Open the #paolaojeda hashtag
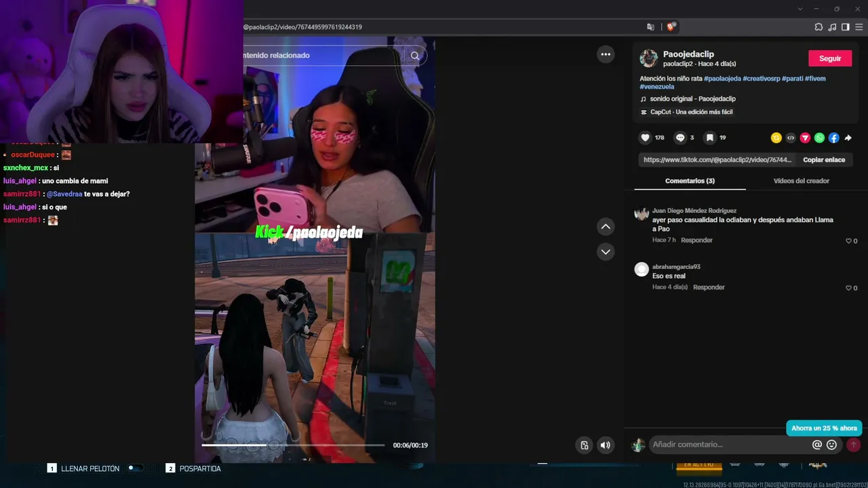868x488 pixels. click(x=722, y=79)
